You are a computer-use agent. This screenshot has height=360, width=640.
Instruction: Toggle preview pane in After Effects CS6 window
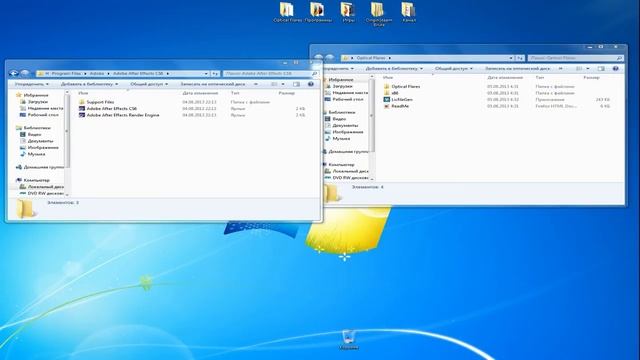pos(296,84)
